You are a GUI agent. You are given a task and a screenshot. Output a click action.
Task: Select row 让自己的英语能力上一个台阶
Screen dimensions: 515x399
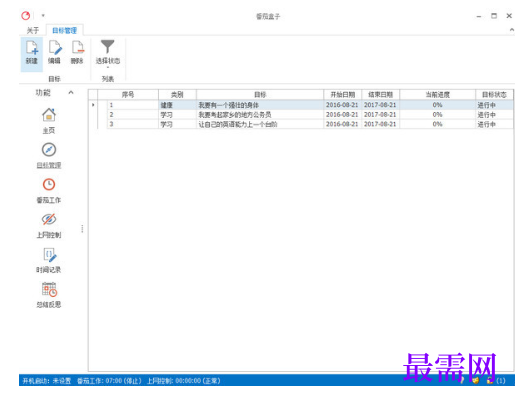coord(260,124)
